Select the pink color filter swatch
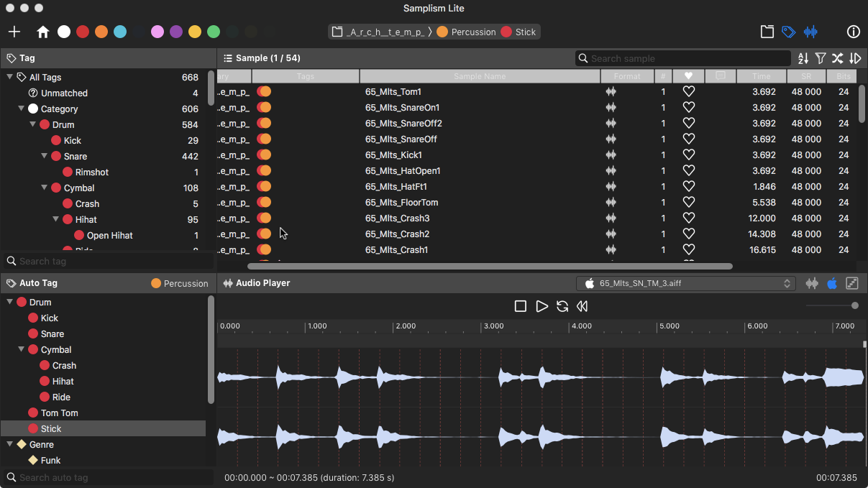The image size is (868, 488). coord(157,32)
